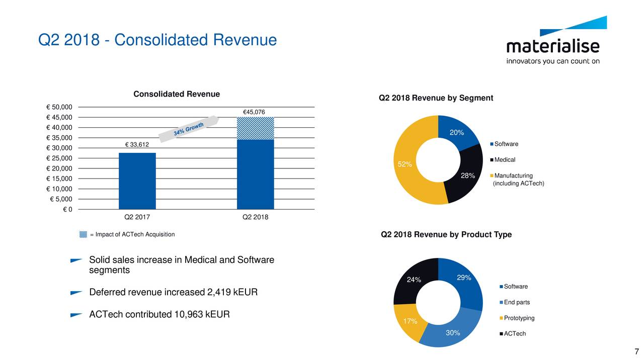Click the Q2 2017 axis label
The image size is (644, 362).
(137, 217)
